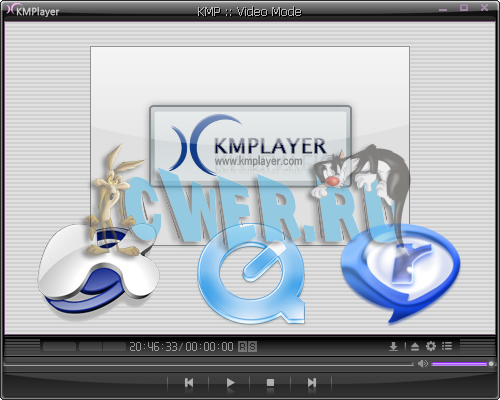This screenshot has height=400, width=500.
Task: Click the 20:46:33/00:00:00 time display
Action: pyautogui.click(x=181, y=347)
